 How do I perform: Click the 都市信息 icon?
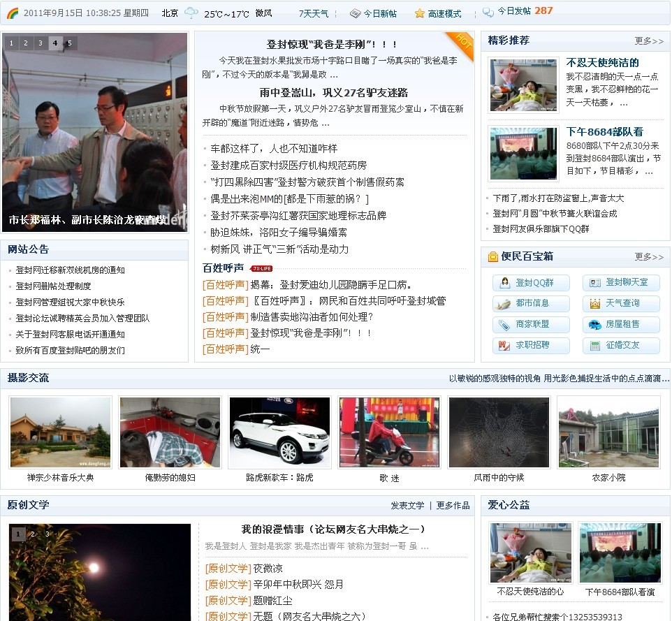[504, 304]
